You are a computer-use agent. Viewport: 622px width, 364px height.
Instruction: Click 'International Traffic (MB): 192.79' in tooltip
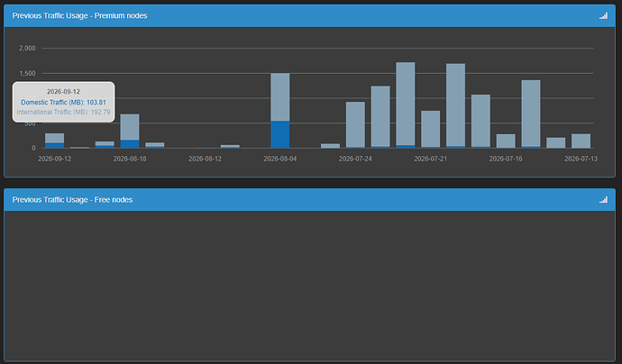[63, 113]
